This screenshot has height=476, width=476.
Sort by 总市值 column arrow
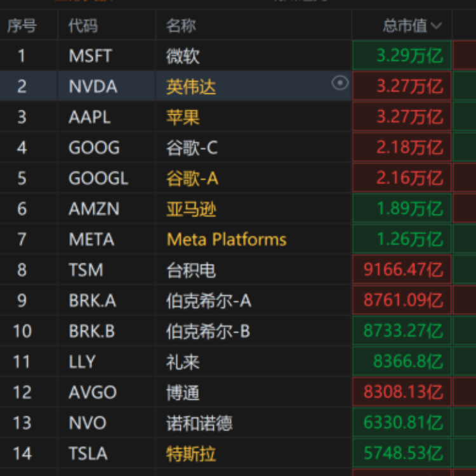coord(436,25)
